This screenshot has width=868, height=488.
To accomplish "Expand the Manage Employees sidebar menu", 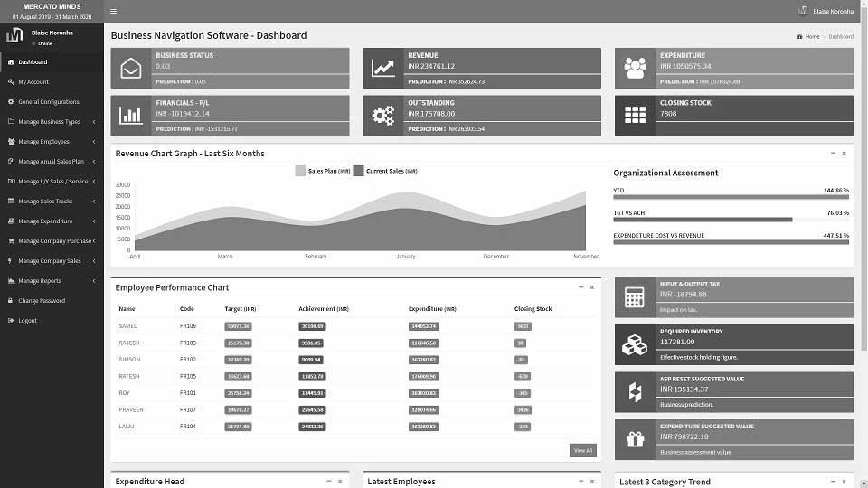I will [51, 142].
